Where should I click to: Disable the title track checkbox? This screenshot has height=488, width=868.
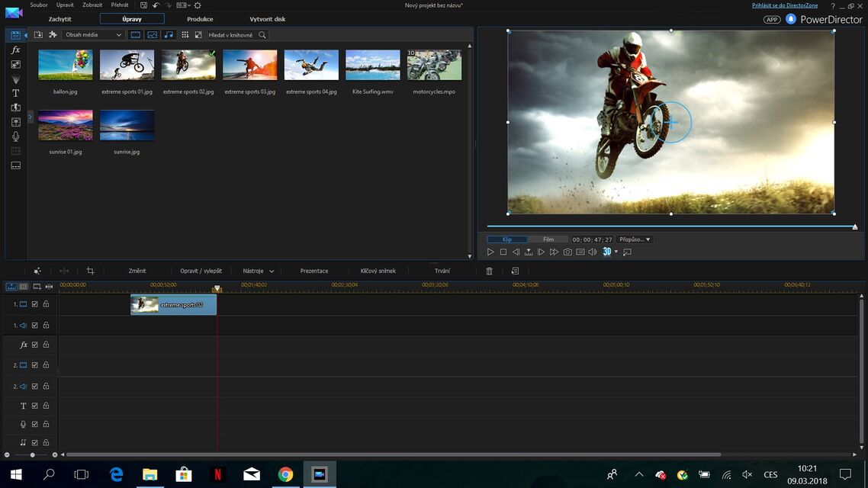(x=35, y=406)
